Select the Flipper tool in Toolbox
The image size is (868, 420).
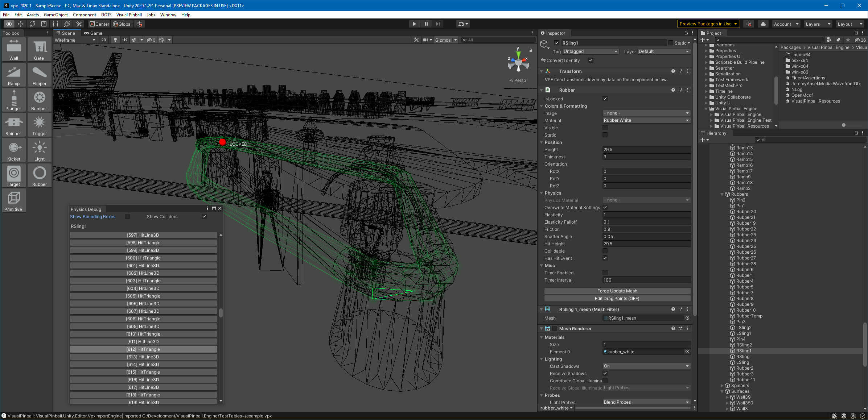pyautogui.click(x=39, y=75)
